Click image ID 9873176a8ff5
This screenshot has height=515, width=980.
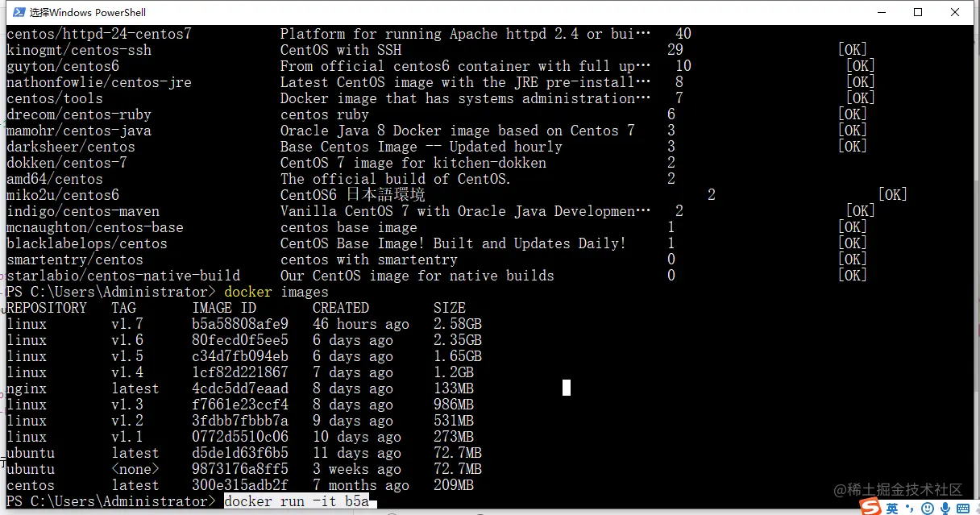point(240,469)
